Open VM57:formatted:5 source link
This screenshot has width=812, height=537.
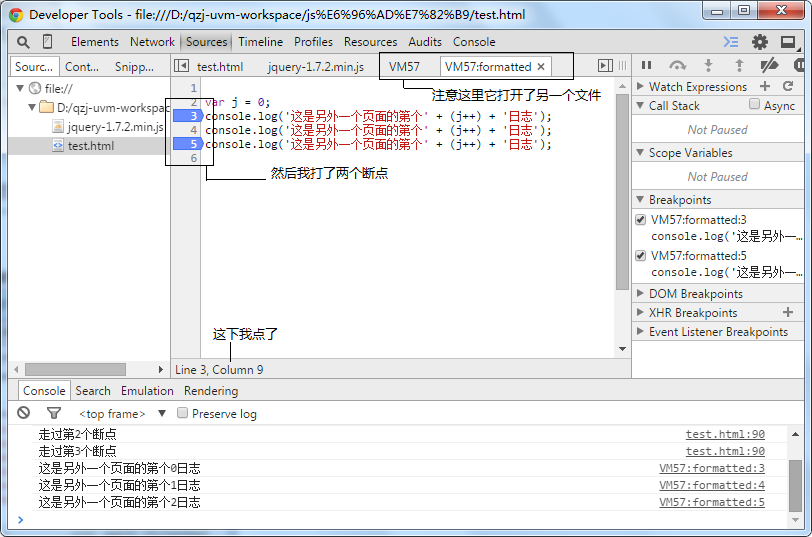click(x=712, y=502)
